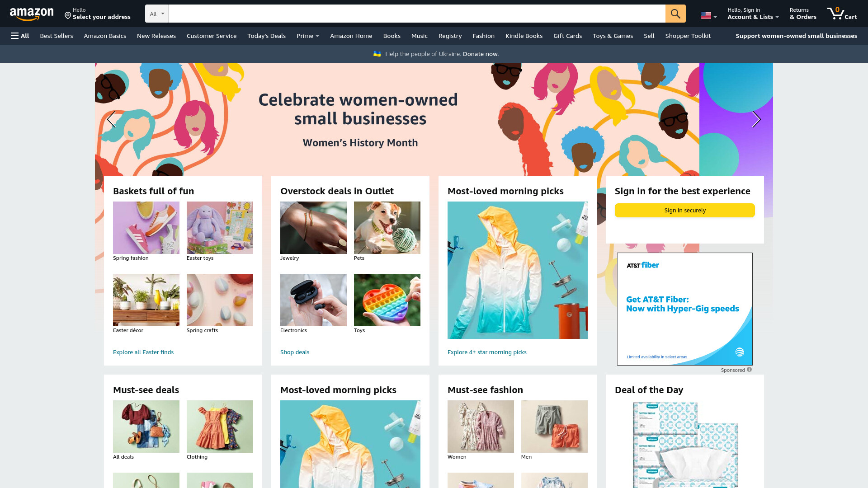Click Shop deals link in Outlet card
Viewport: 868px width, 488px height.
click(295, 352)
